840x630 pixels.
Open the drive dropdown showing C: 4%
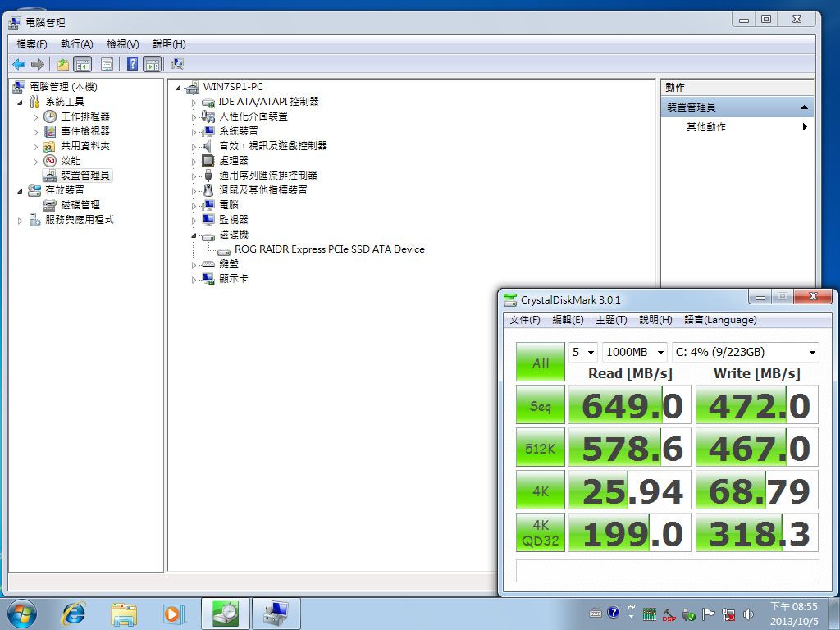pos(745,352)
